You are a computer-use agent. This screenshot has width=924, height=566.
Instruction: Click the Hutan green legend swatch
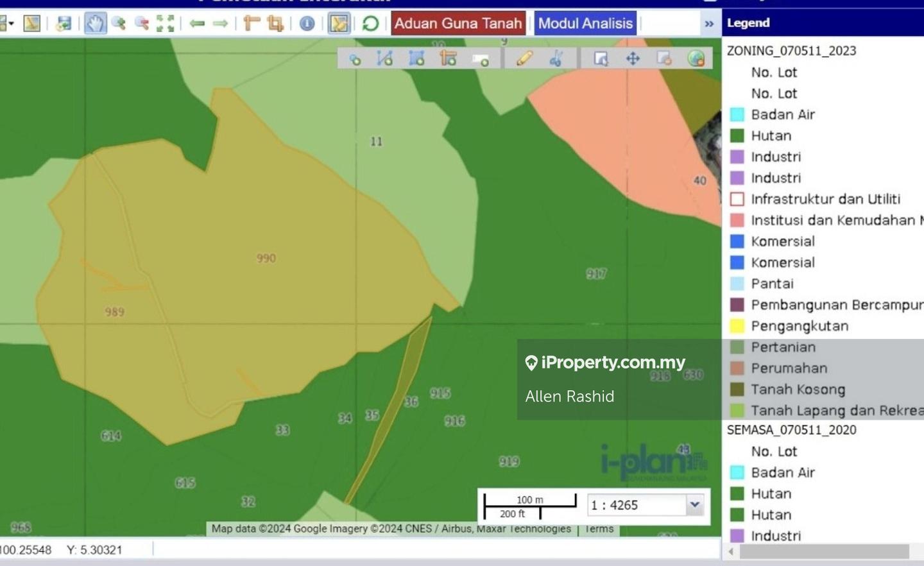737,136
